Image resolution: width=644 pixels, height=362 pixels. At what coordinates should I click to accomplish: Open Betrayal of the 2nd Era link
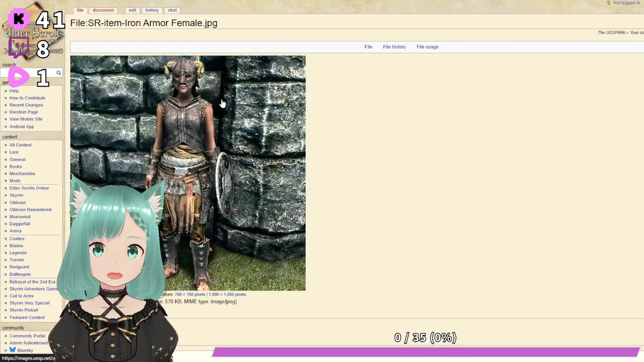point(32,282)
